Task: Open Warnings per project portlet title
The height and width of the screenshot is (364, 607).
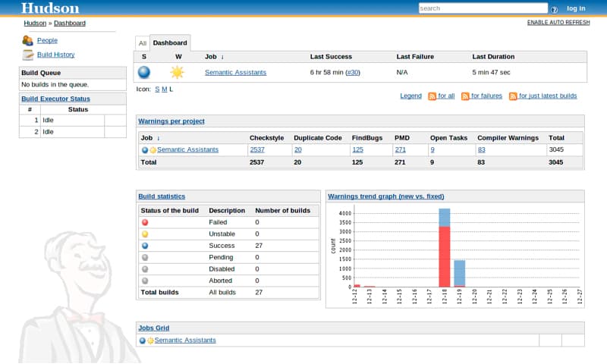Action: (x=171, y=121)
